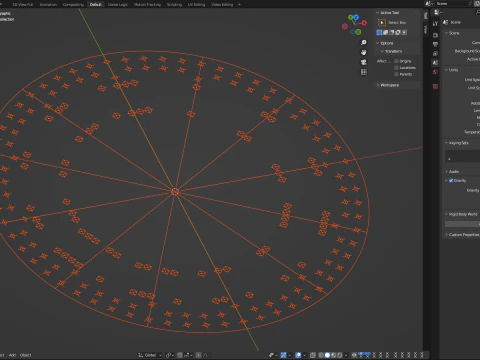
Task: Toggle the Gravity checkbox
Action: pyautogui.click(x=451, y=180)
